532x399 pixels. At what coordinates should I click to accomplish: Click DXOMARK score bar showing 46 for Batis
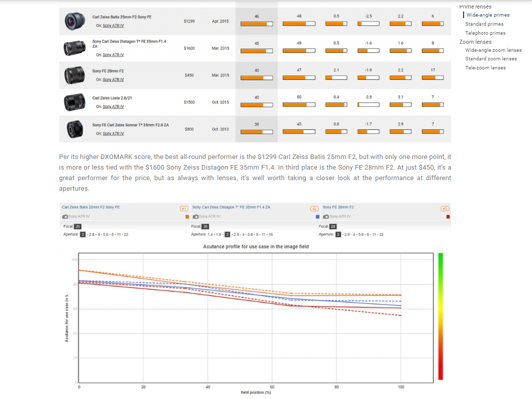(256, 24)
